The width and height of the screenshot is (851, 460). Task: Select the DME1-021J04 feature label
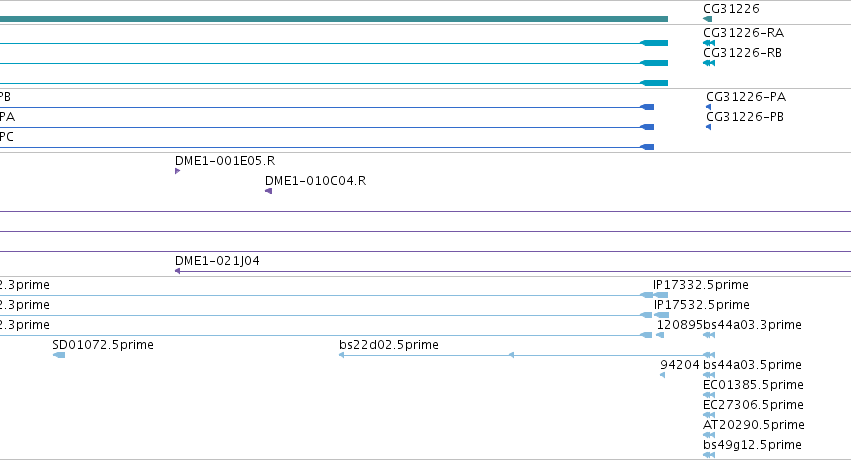(217, 260)
